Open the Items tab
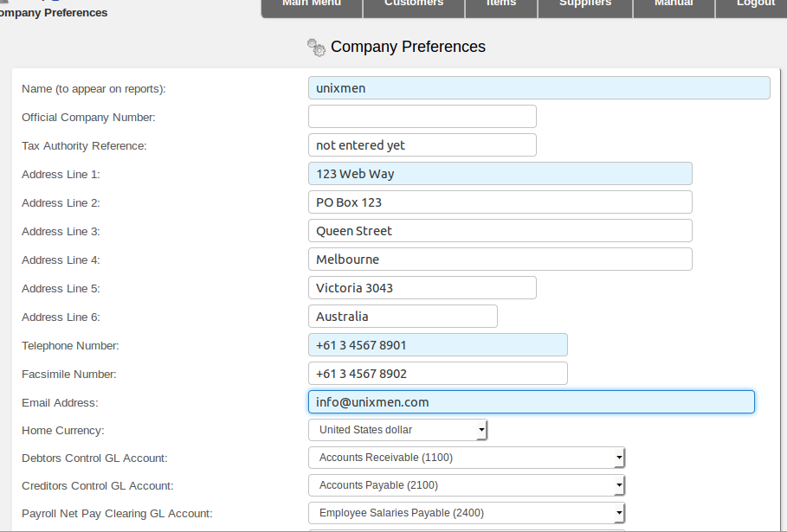Screen dimensions: 787x532 (x=501, y=6)
